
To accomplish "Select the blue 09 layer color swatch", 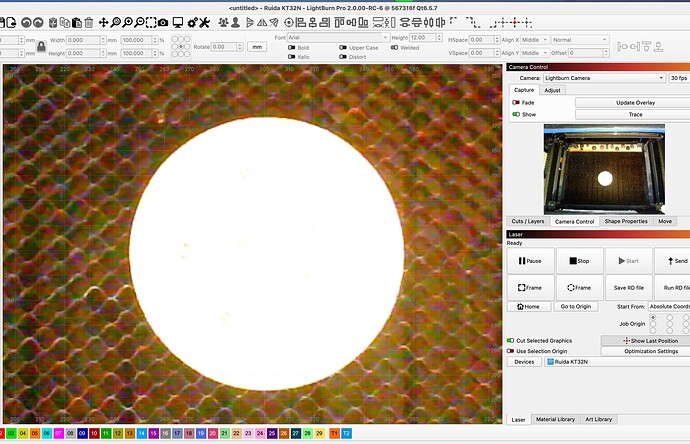I will 82,433.
